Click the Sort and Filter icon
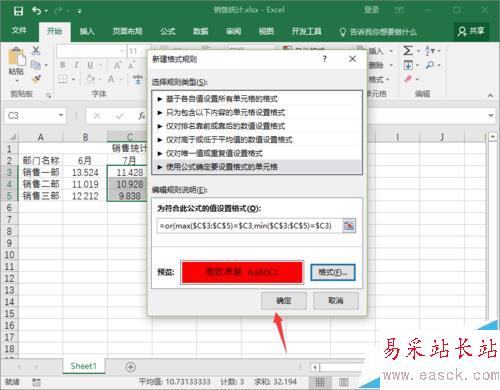The width and height of the screenshot is (500, 390). pos(430,51)
